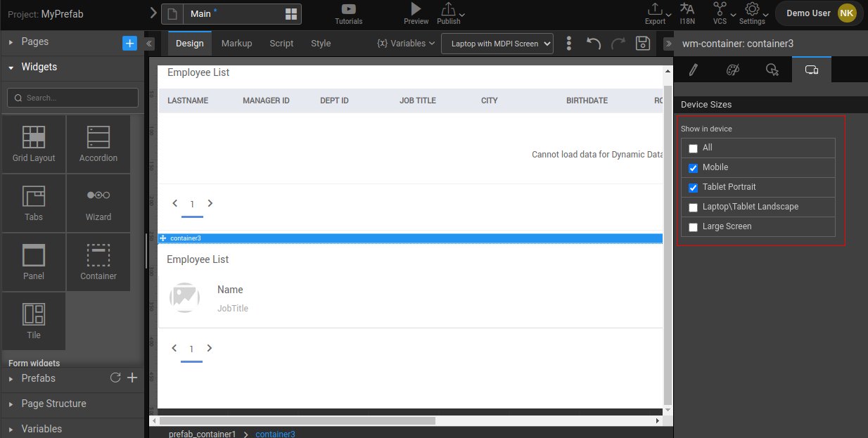
Task: Switch to the Markup tab
Action: click(236, 44)
